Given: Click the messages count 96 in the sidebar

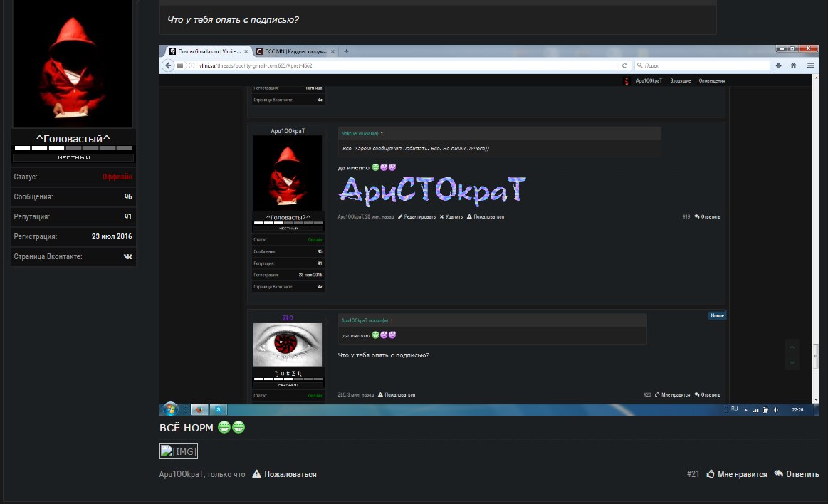Looking at the screenshot, I should click(x=127, y=196).
